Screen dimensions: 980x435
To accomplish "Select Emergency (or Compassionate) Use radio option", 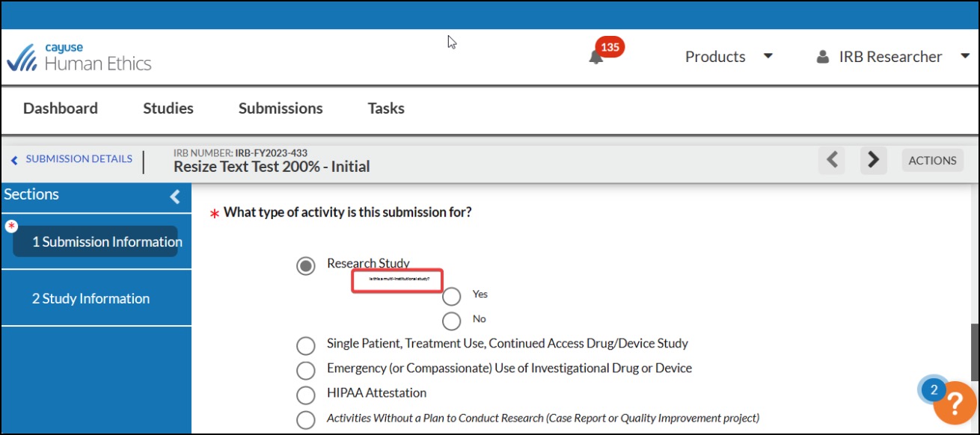I will [x=306, y=371].
